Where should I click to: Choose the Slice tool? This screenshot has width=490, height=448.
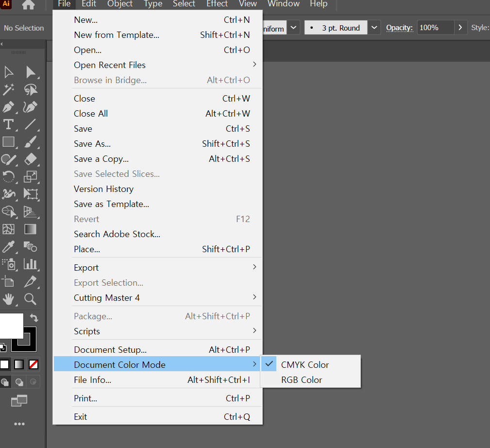31,281
